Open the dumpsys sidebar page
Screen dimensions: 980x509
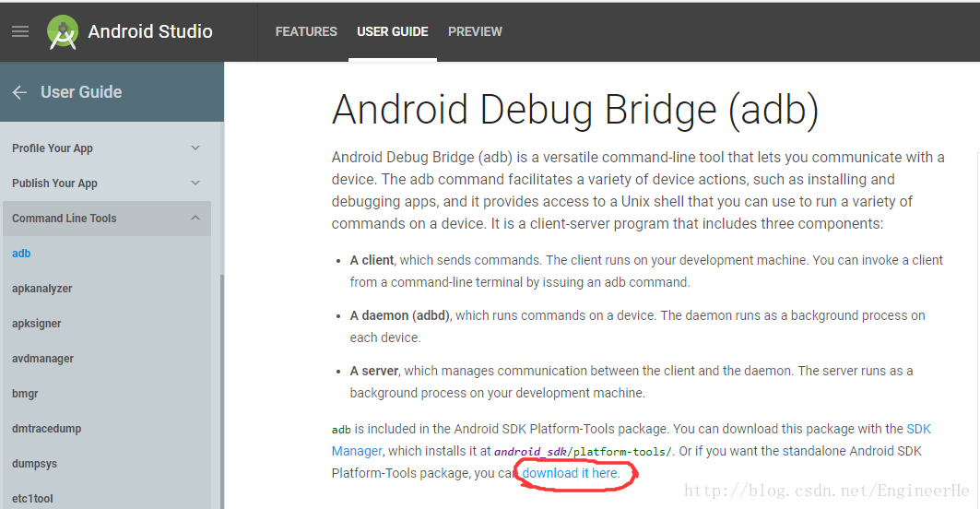click(34, 463)
